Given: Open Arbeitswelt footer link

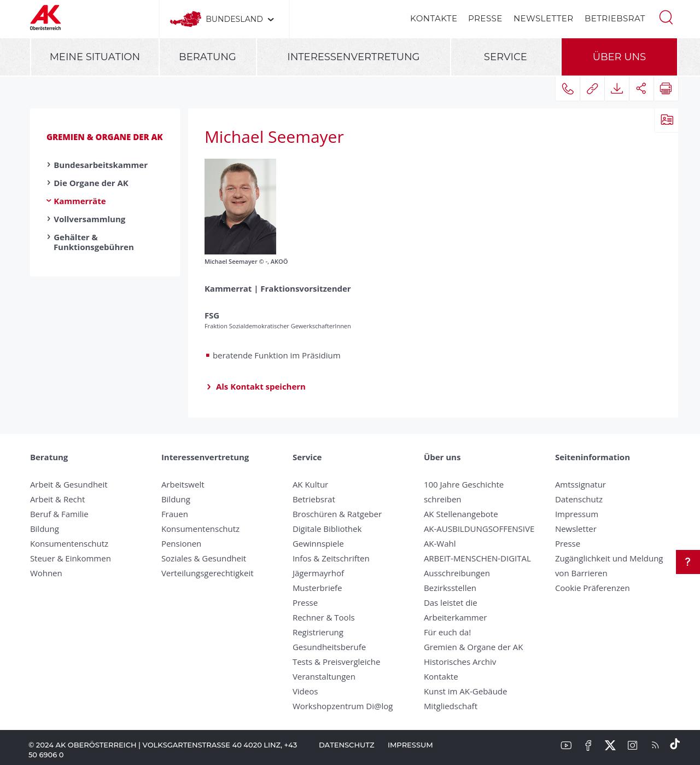Looking at the screenshot, I should [x=183, y=484].
